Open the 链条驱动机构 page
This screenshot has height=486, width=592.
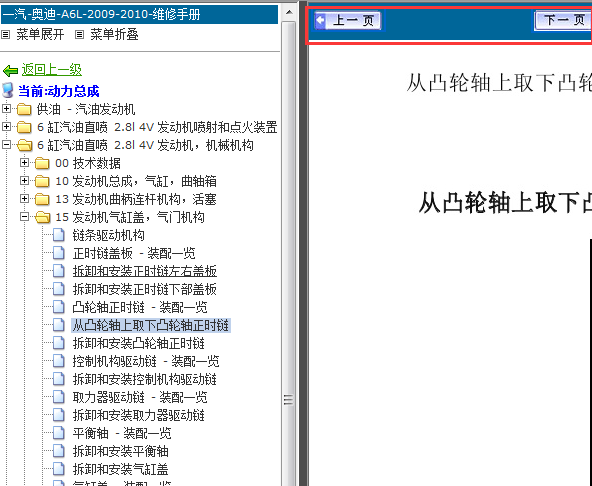[109, 236]
